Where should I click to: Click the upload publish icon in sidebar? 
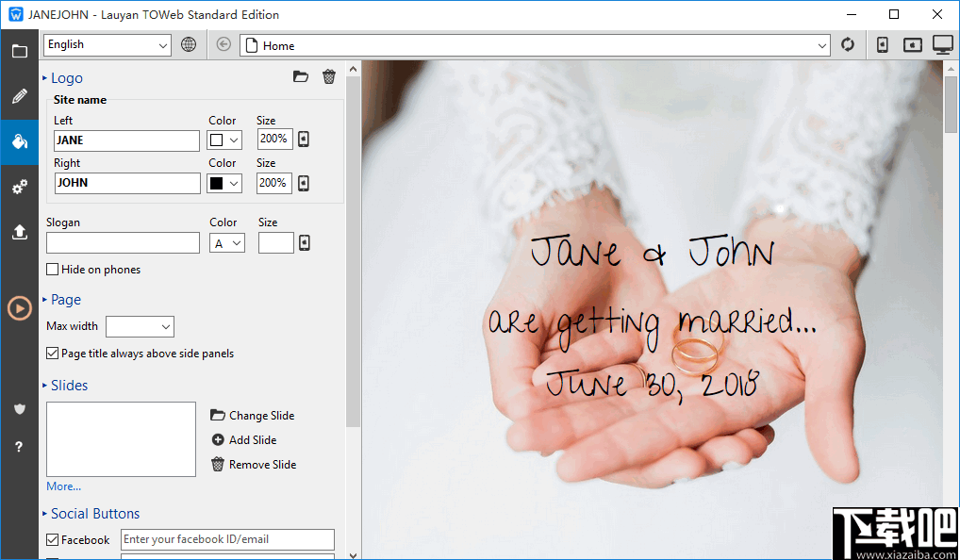pyautogui.click(x=19, y=232)
